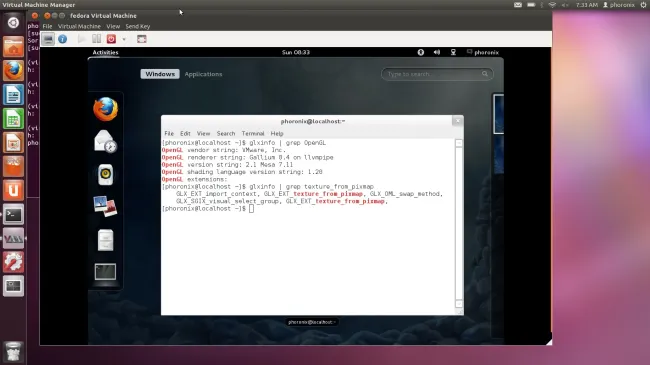Open virtual hardware details info icon
This screenshot has height=365, width=650.
(63, 39)
